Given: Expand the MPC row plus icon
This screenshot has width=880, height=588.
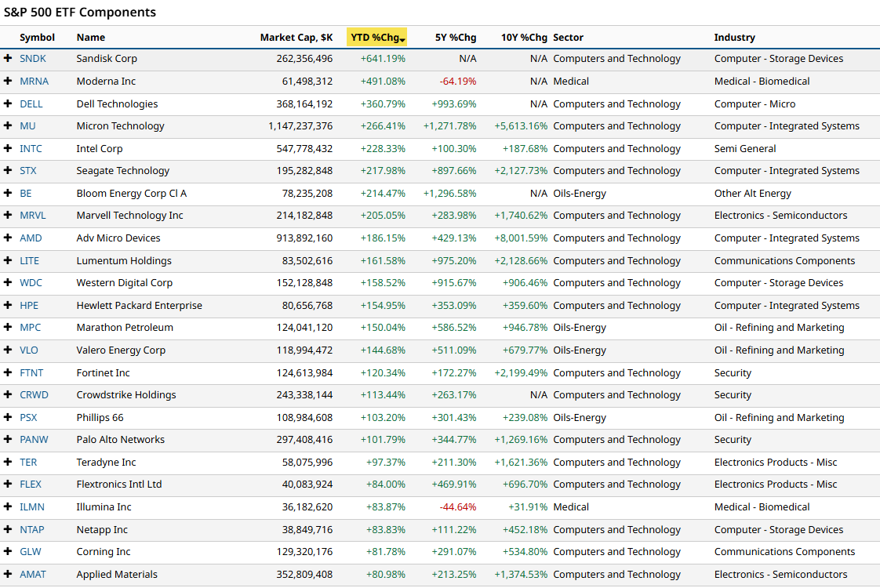Looking at the screenshot, I should (8, 327).
